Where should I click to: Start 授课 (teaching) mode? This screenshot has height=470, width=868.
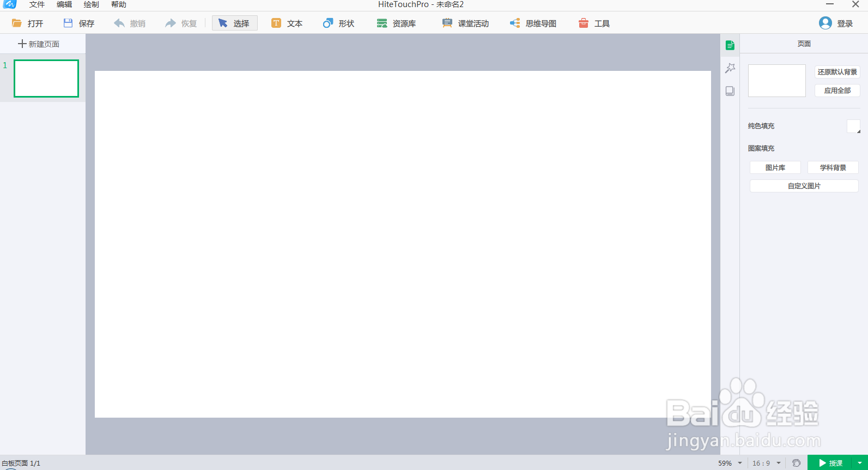pyautogui.click(x=831, y=463)
